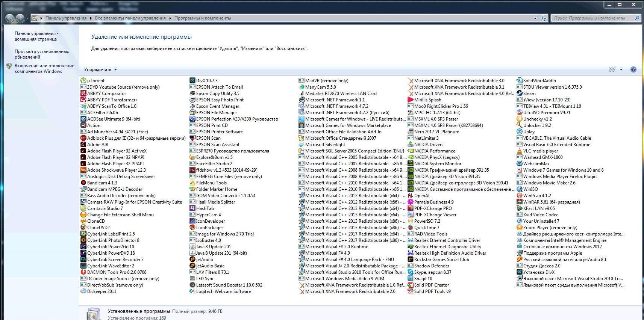Viewport: 644px width, 320px height.
Task: Select Microsoft Visual F# 2.0 Runtime entry
Action: pyautogui.click(x=333, y=246)
